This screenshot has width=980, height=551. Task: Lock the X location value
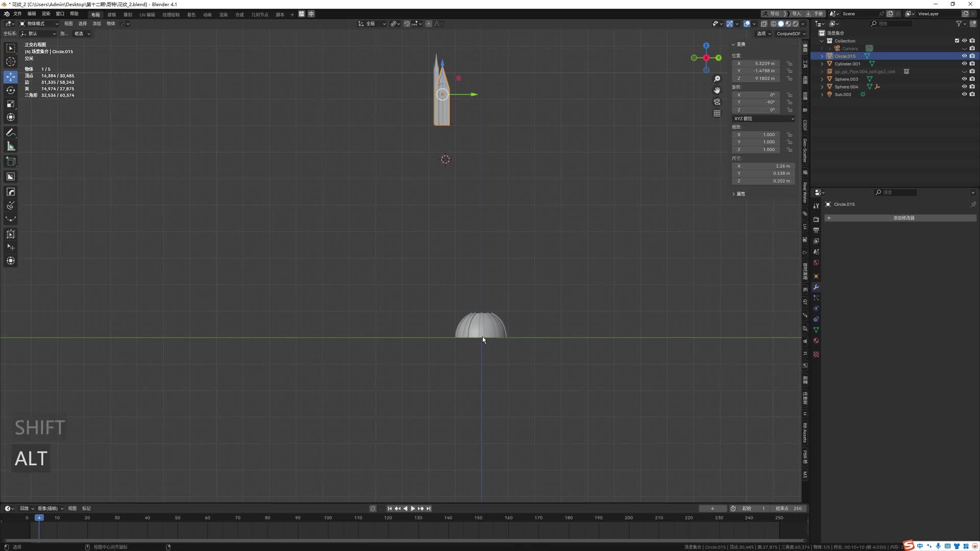pos(790,64)
